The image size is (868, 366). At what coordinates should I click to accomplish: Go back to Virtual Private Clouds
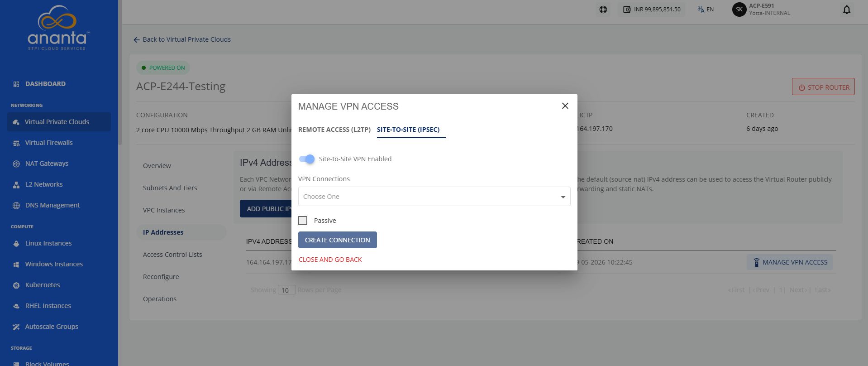182,39
